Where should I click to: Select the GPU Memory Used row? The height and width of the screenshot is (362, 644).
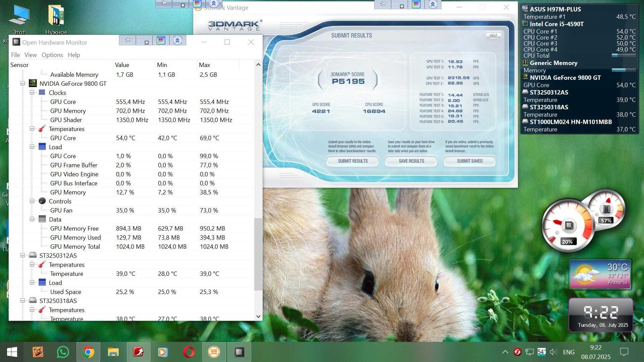click(x=131, y=237)
